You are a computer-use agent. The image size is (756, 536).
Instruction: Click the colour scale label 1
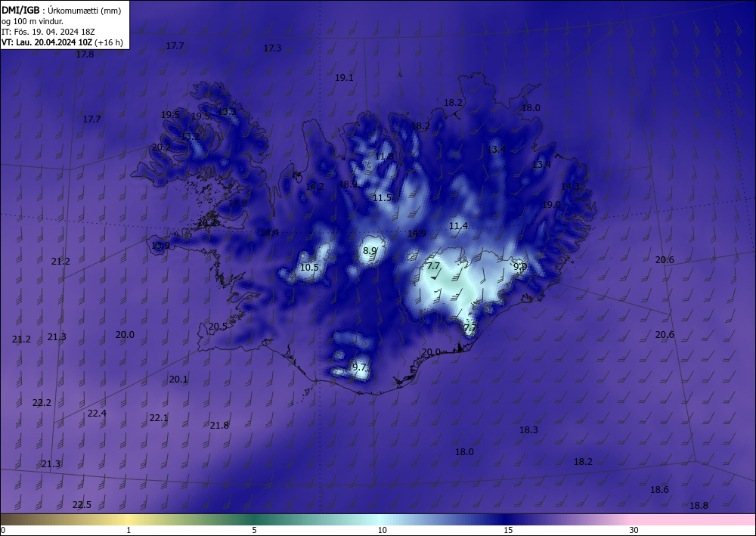click(129, 531)
